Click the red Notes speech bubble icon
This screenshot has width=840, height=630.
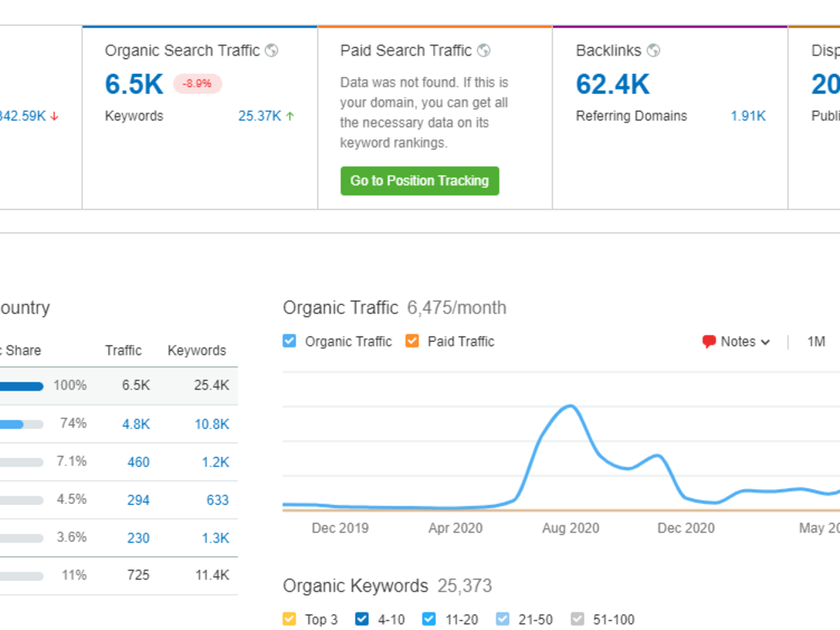pos(709,342)
